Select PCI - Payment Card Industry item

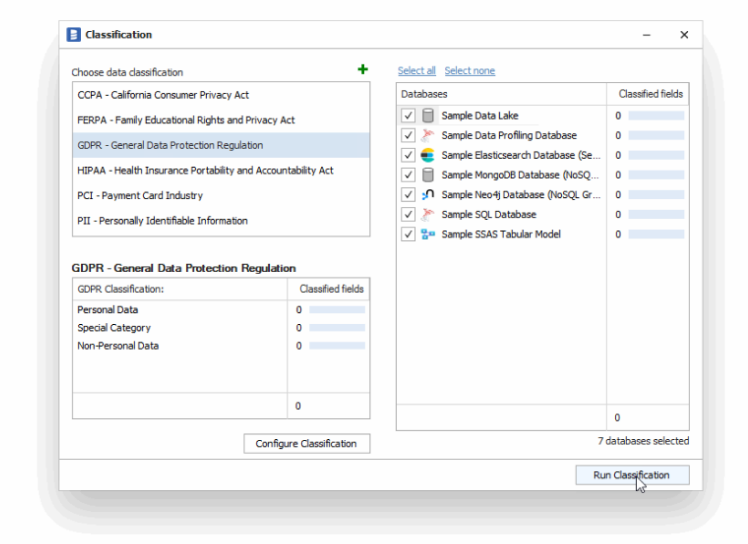pos(140,196)
